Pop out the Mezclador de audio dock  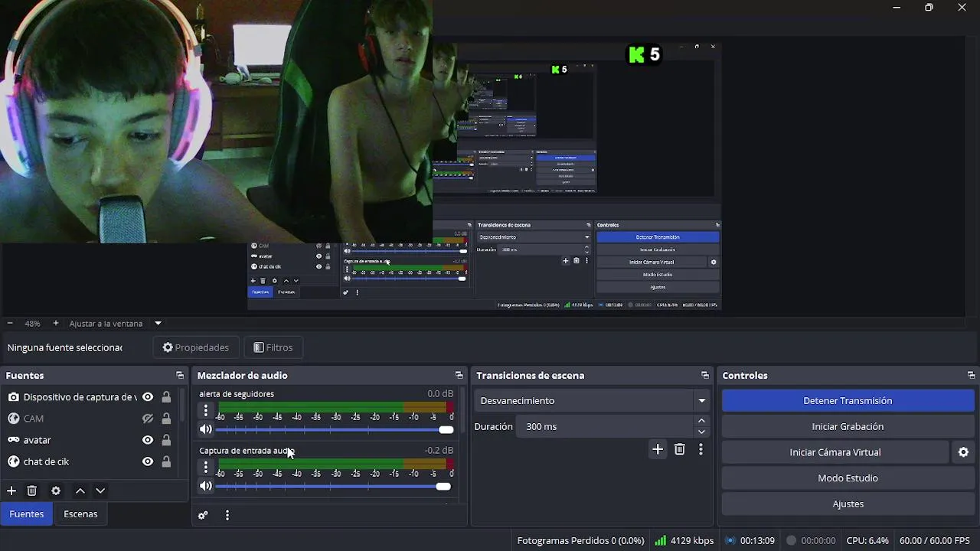click(x=459, y=375)
